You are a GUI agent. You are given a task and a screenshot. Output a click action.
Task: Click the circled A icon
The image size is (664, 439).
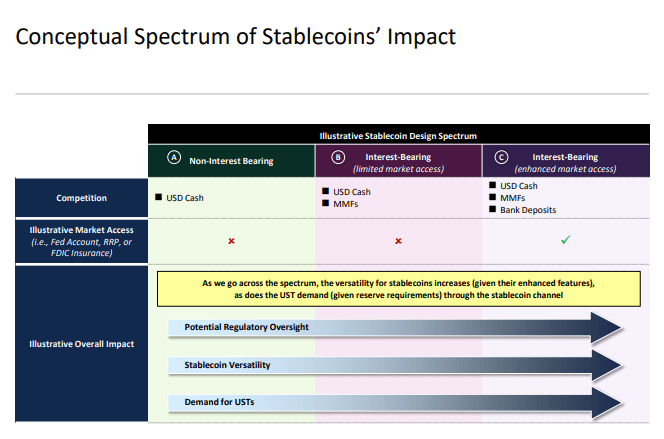[x=174, y=158]
